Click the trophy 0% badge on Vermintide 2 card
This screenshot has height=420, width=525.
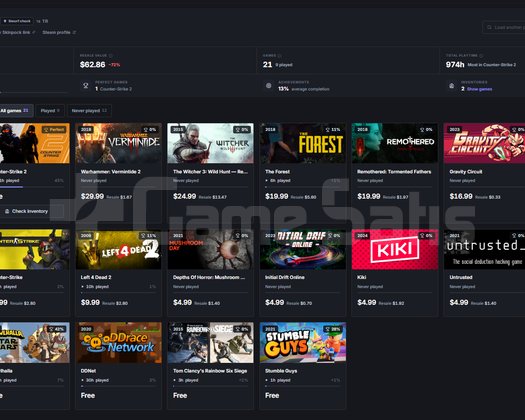[150, 130]
